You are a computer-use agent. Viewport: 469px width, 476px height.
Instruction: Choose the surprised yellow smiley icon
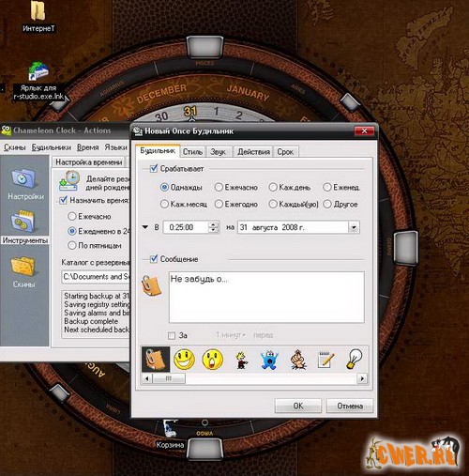pyautogui.click(x=213, y=360)
